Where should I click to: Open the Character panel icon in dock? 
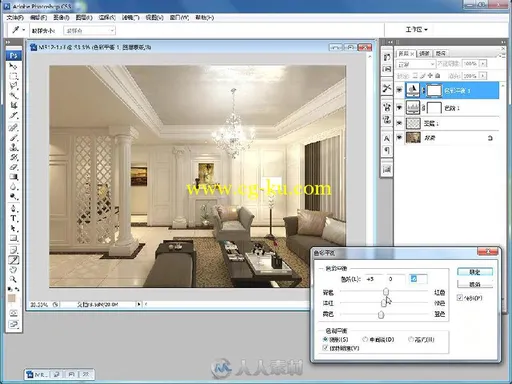point(387,138)
